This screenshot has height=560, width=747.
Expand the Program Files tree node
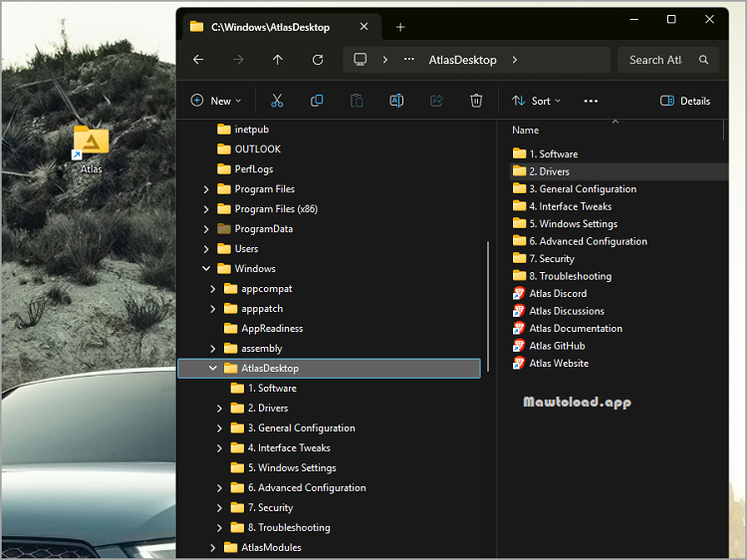point(206,189)
